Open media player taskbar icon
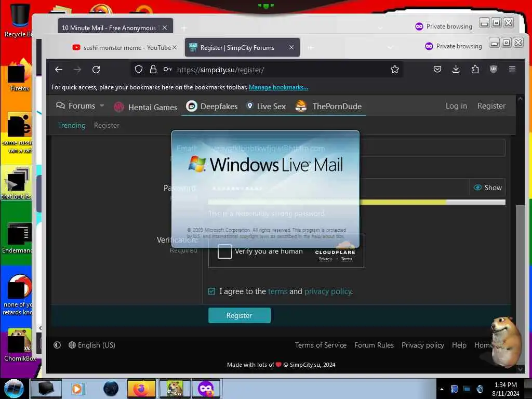The width and height of the screenshot is (532, 399). pyautogui.click(x=77, y=389)
